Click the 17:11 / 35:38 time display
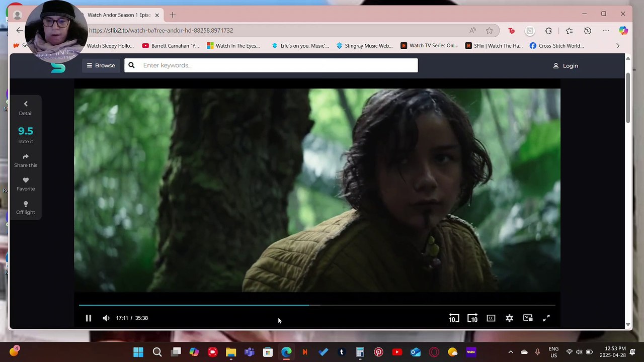The width and height of the screenshot is (644, 362). [x=132, y=318]
